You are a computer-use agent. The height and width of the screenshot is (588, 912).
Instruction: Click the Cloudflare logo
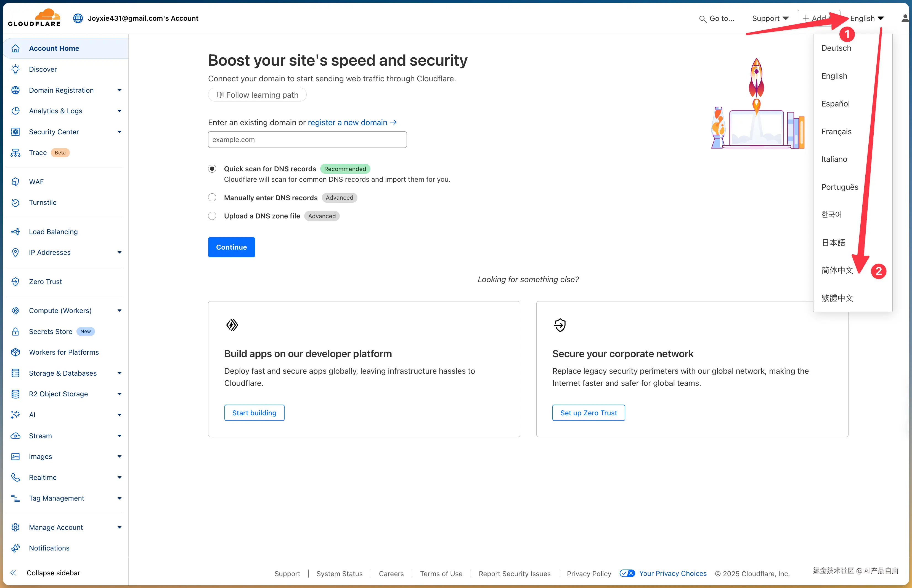point(35,18)
